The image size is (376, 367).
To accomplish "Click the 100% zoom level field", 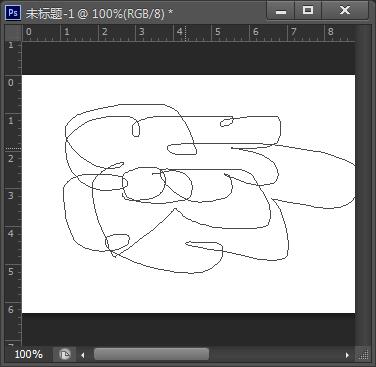I will (x=28, y=354).
